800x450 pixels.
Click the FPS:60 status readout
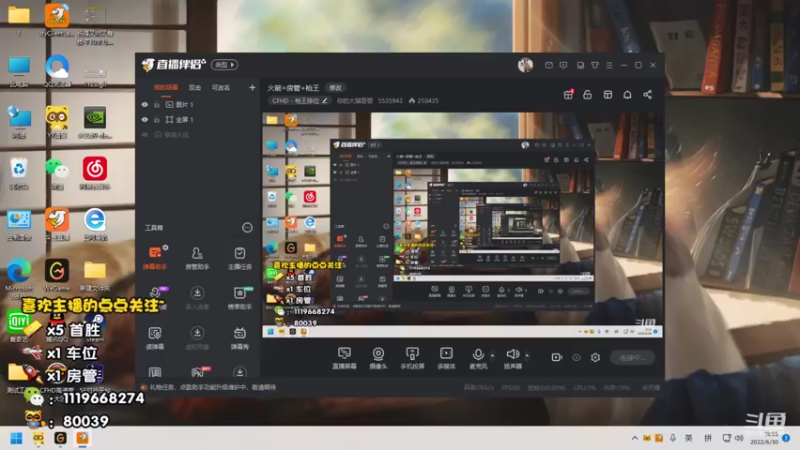point(510,388)
